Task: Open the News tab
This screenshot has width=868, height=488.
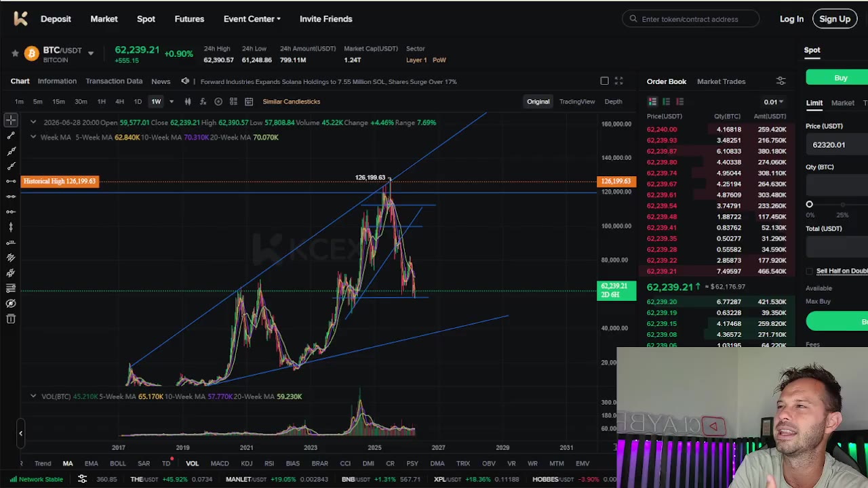Action: point(161,81)
